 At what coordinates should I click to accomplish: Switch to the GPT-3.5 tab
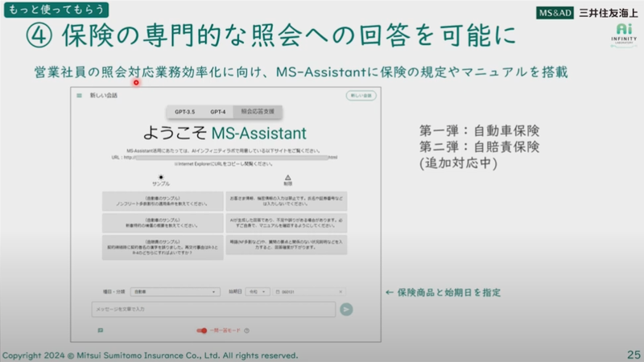[x=185, y=112]
